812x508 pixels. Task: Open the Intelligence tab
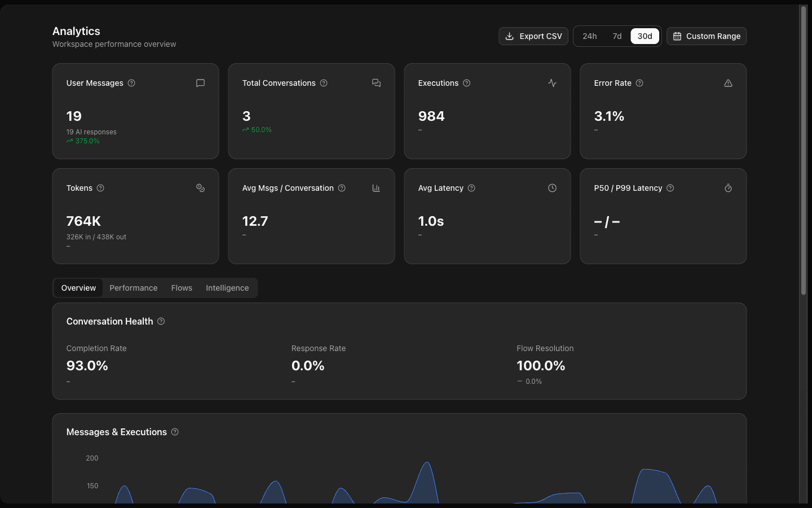(x=227, y=288)
